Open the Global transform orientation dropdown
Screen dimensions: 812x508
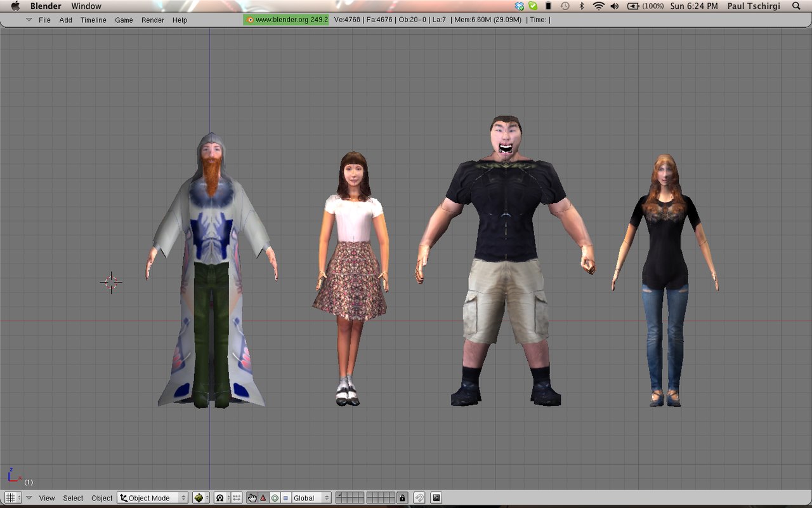pyautogui.click(x=310, y=497)
